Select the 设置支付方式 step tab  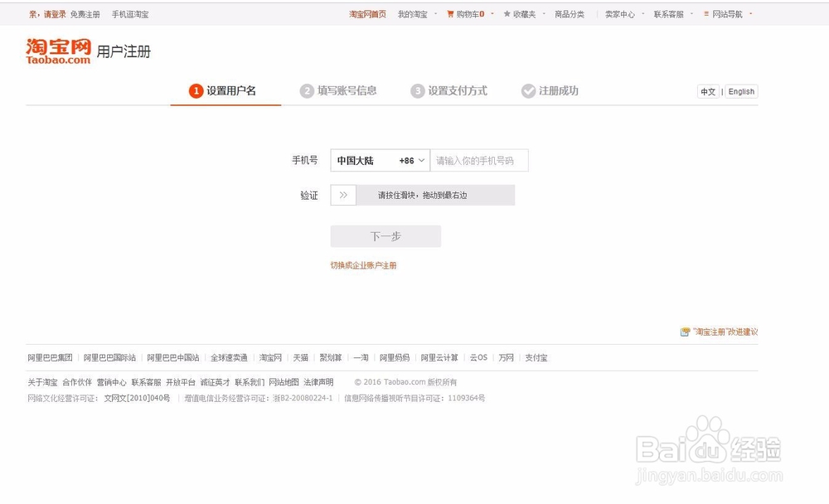point(449,91)
